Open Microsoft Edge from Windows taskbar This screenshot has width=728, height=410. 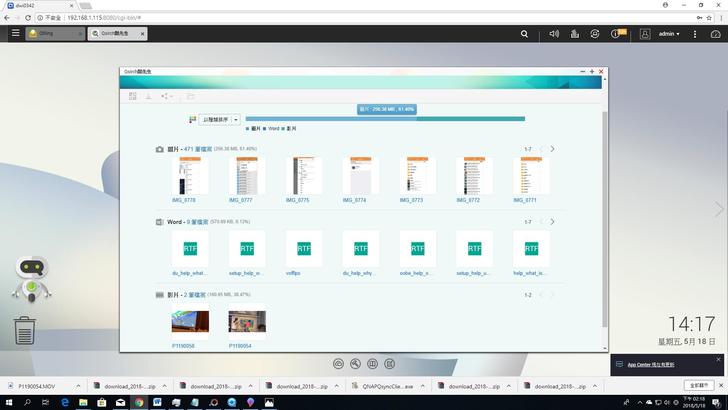(x=65, y=403)
